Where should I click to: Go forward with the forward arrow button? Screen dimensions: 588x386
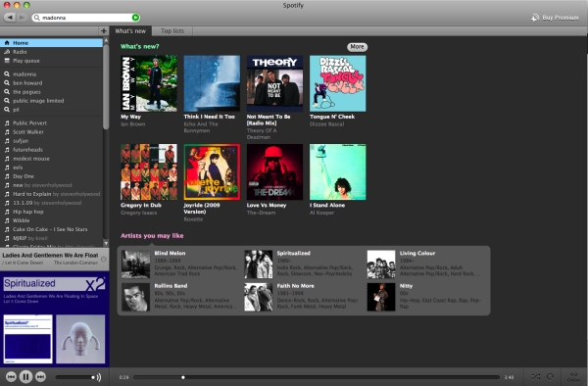[22, 18]
